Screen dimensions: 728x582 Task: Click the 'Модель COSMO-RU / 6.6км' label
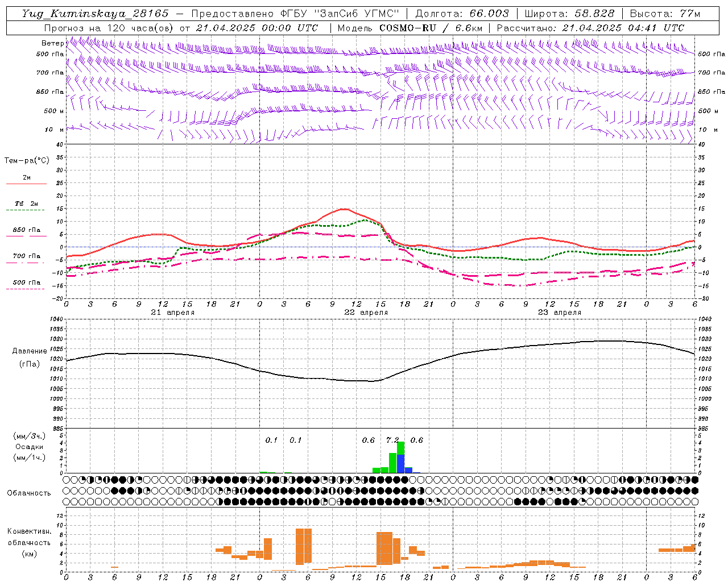click(x=409, y=28)
